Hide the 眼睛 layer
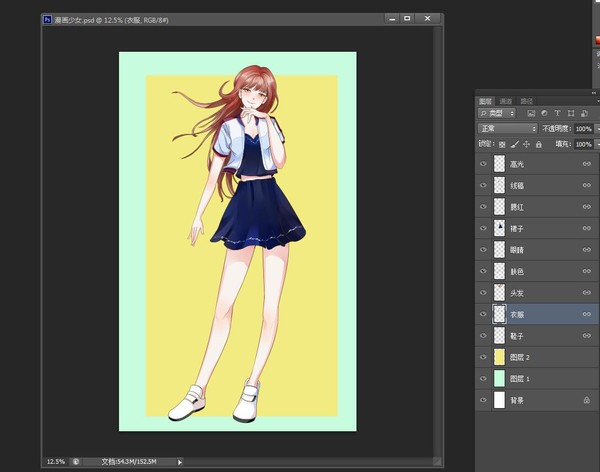600x472 pixels. click(483, 250)
